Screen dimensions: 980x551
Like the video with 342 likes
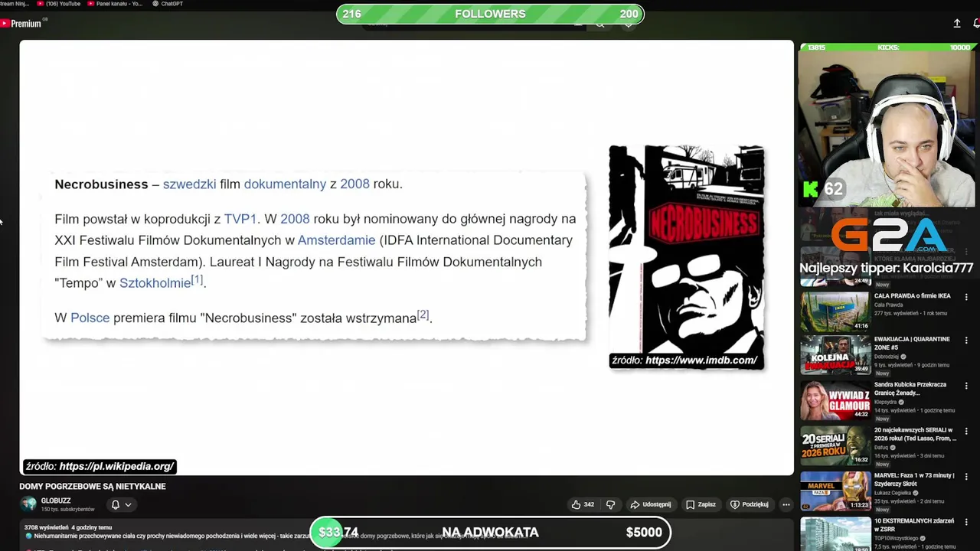583,505
